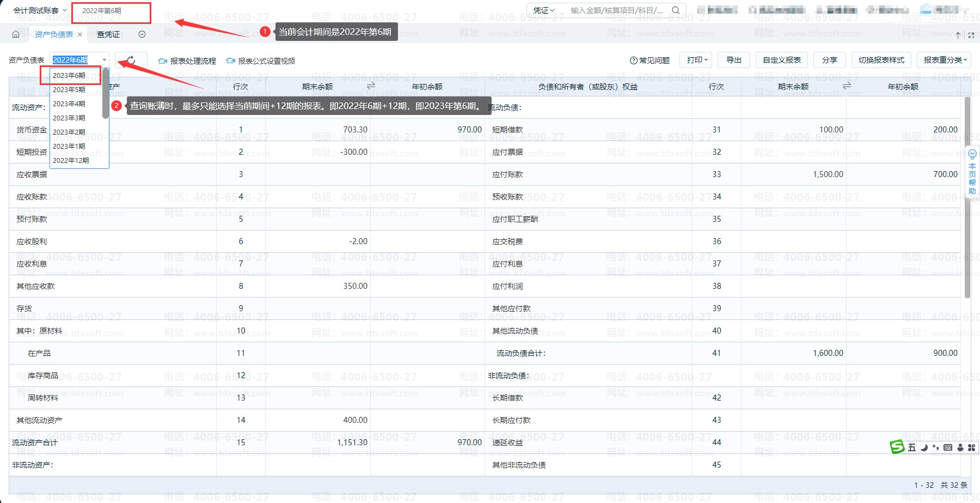Click the 切换报表样式 button
Viewport: 980px width, 503px height.
(x=881, y=60)
